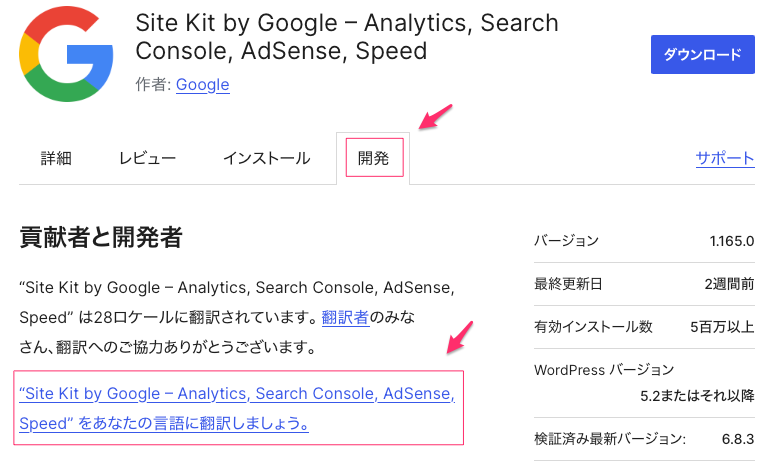
Task: Click the Site Kit by Google title
Action: pyautogui.click(x=347, y=37)
